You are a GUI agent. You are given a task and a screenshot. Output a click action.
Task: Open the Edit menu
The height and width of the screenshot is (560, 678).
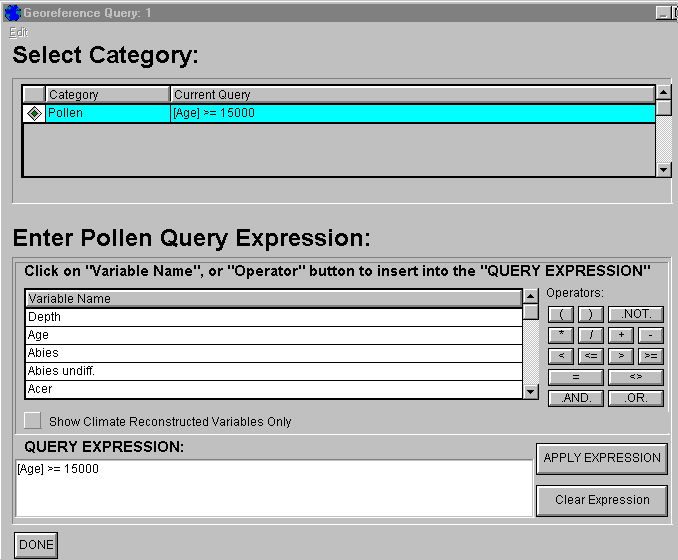pos(19,32)
